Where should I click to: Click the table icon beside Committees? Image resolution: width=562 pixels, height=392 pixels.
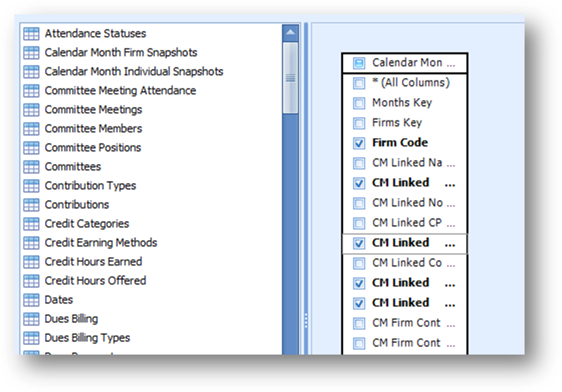pyautogui.click(x=31, y=167)
